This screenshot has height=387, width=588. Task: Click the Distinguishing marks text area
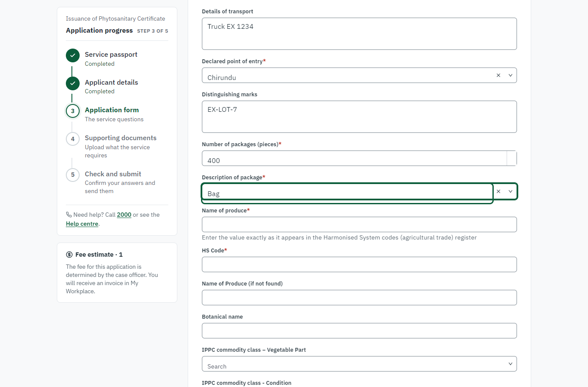pos(359,117)
